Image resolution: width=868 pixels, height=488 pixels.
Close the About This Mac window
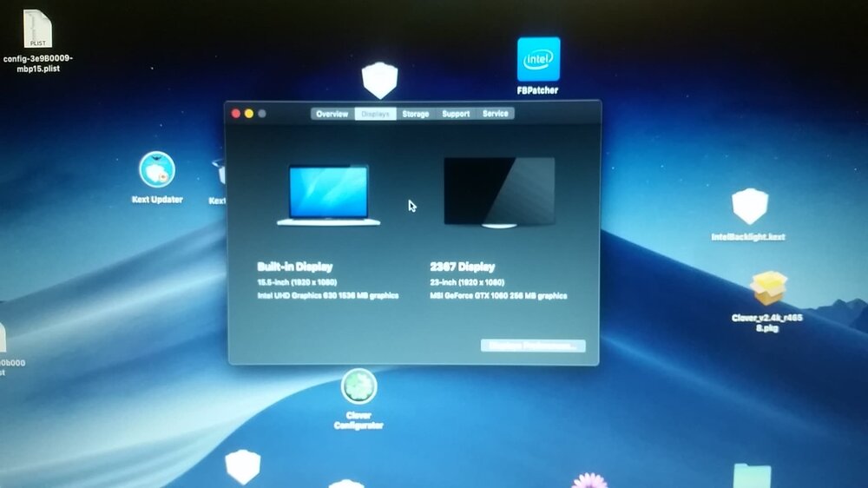pyautogui.click(x=235, y=114)
